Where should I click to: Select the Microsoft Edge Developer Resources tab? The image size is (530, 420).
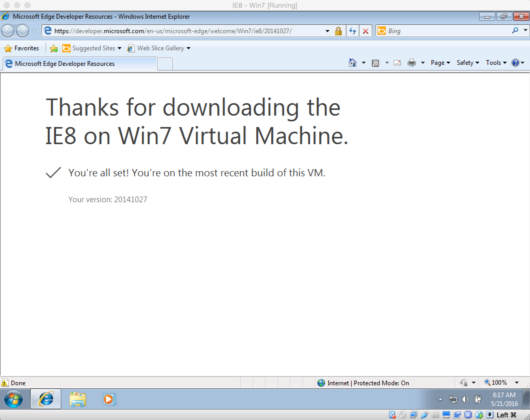tap(80, 64)
